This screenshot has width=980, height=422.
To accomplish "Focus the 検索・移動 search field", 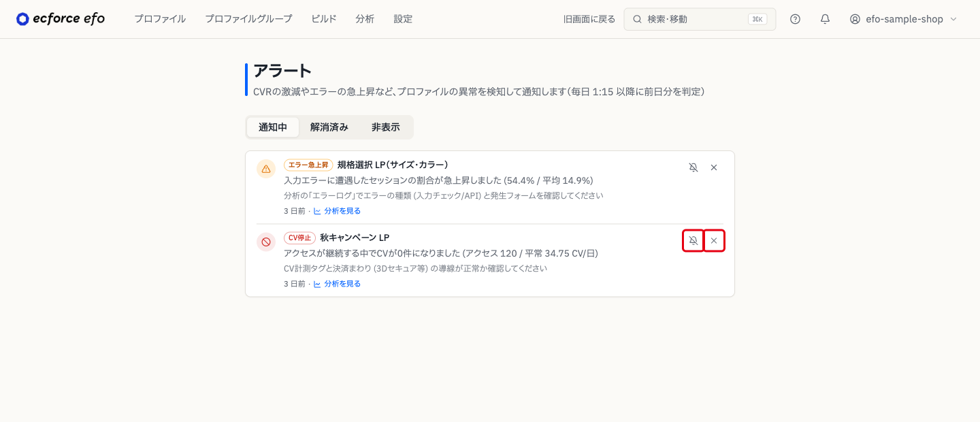I will (700, 19).
